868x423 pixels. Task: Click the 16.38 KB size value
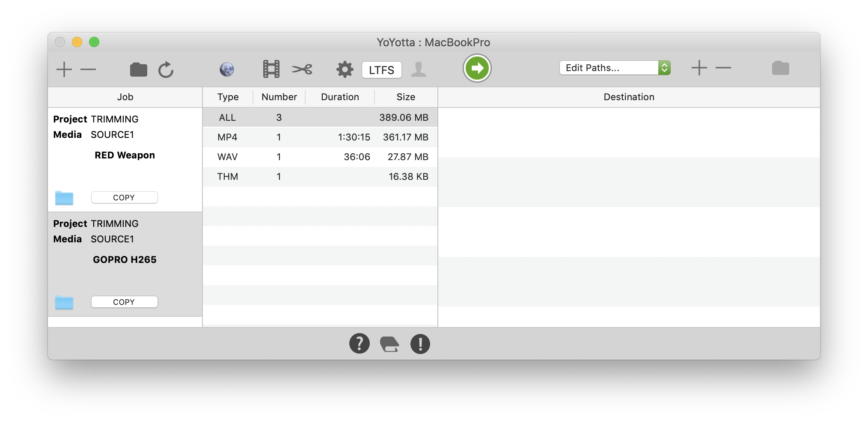coord(408,176)
